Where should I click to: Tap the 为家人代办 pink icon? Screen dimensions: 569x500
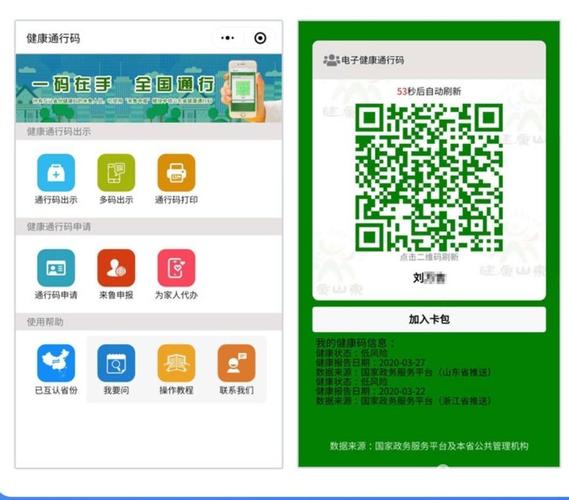point(176,268)
